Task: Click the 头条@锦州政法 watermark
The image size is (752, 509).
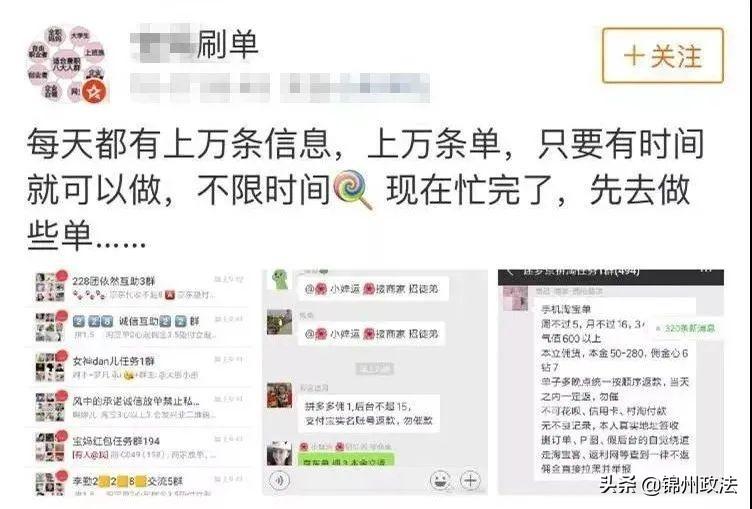Action: click(668, 485)
